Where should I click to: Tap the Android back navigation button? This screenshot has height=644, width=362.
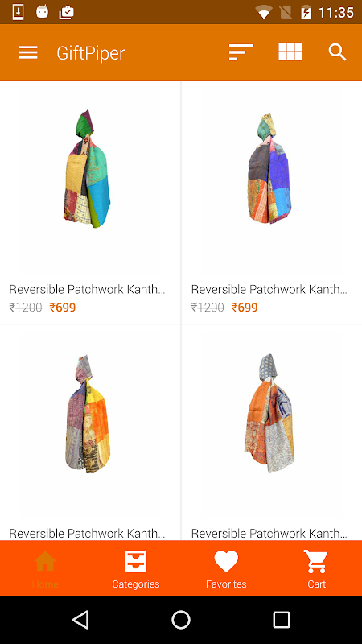pyautogui.click(x=81, y=620)
